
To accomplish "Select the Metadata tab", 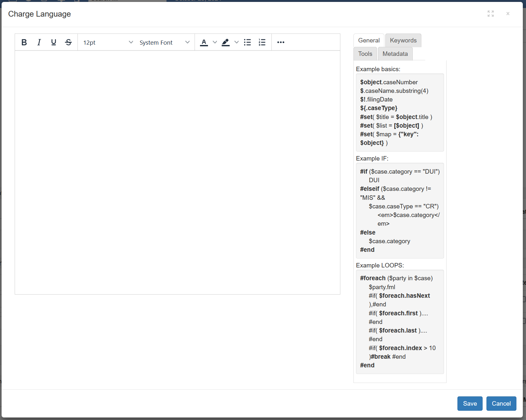I will [x=395, y=54].
